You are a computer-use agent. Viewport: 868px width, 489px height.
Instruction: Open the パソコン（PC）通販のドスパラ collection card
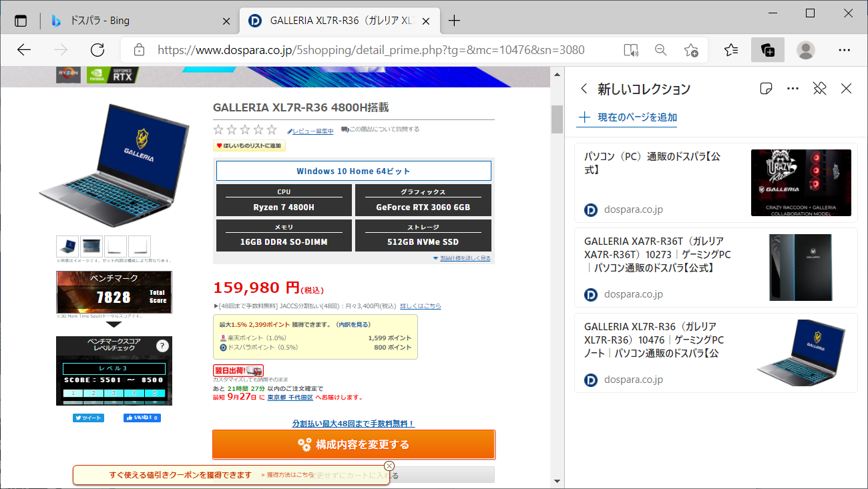pyautogui.click(x=716, y=182)
